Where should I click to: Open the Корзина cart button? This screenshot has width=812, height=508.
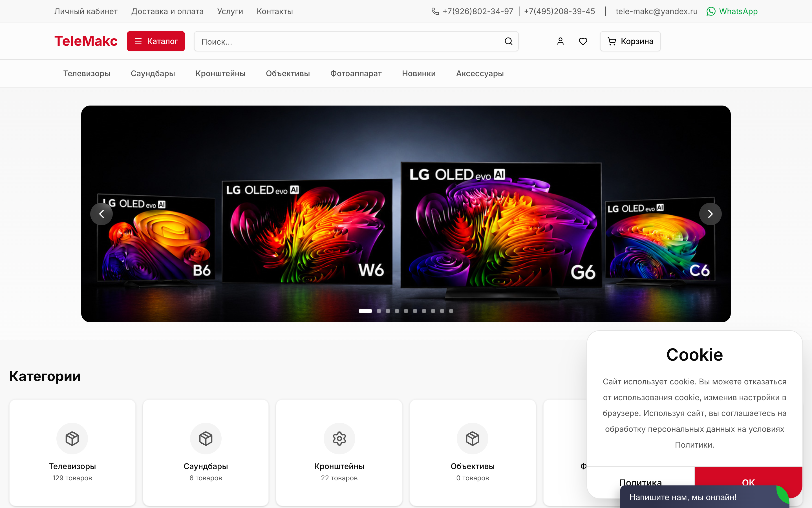[630, 41]
